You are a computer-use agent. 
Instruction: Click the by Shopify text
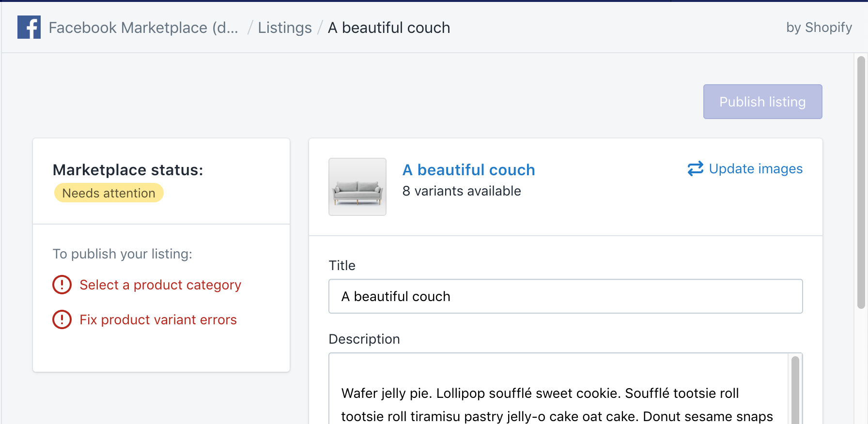[x=819, y=28]
